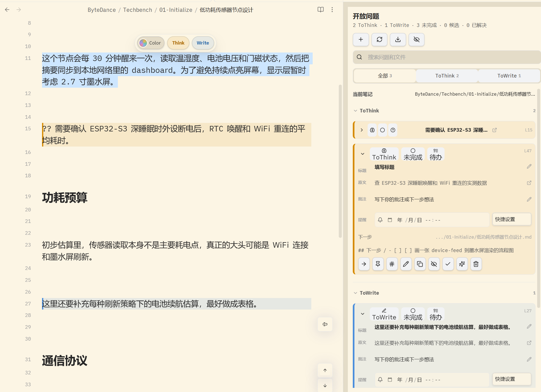Open calendar picker in ToThink reminder

(390, 220)
